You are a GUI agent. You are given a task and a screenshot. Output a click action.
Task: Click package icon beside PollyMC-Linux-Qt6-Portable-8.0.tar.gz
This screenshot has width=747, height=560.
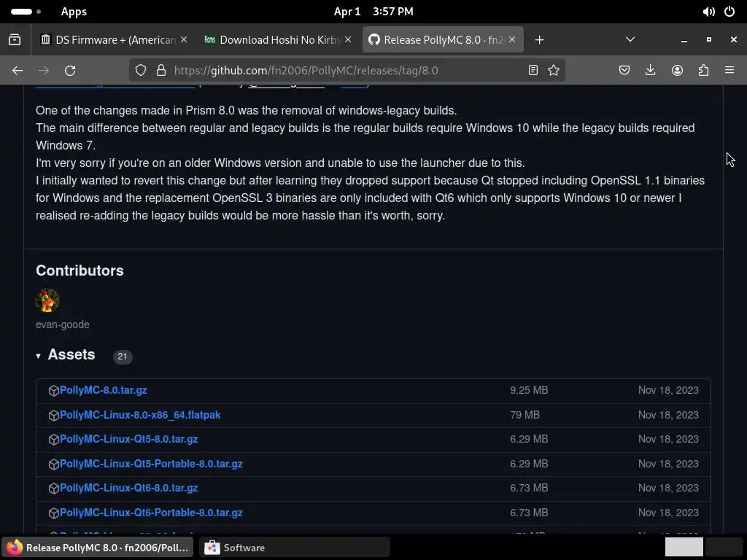pos(54,513)
